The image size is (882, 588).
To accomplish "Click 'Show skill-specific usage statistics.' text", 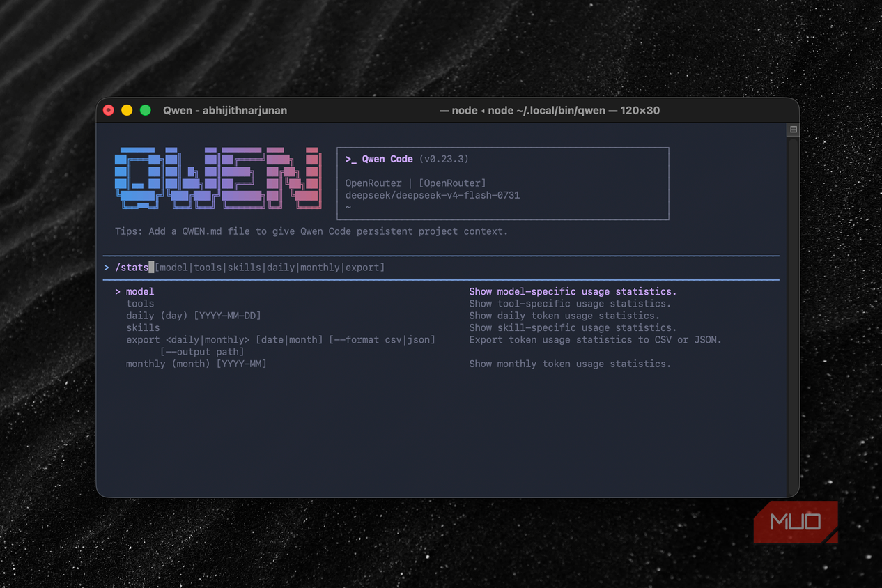I will pos(573,327).
